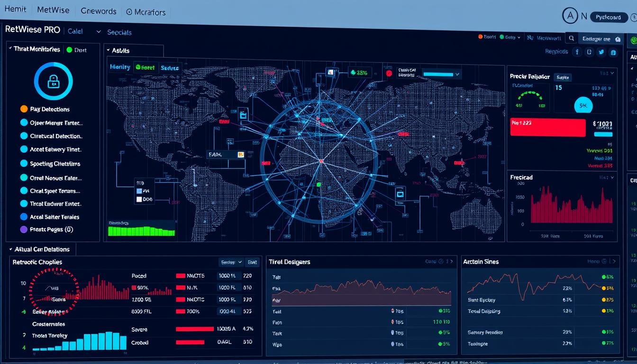Click the purple dot beside Presstc Pages
Image resolution: width=637 pixels, height=364 pixels.
[x=24, y=229]
